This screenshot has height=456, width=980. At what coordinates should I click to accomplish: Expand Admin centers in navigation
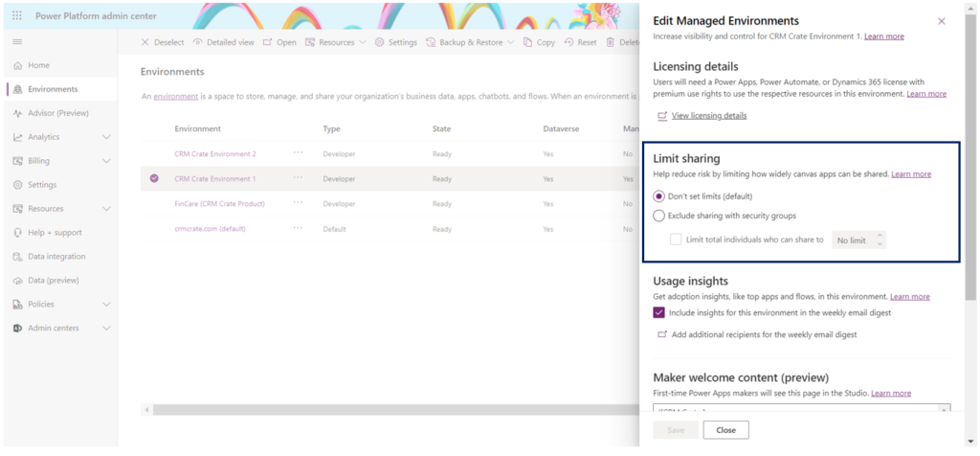[106, 329]
